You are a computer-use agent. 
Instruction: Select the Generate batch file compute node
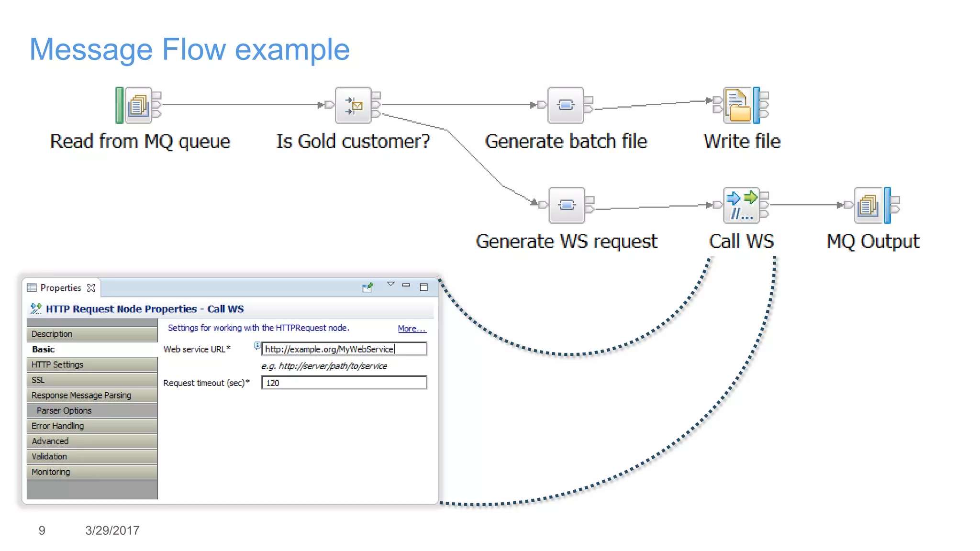point(566,105)
